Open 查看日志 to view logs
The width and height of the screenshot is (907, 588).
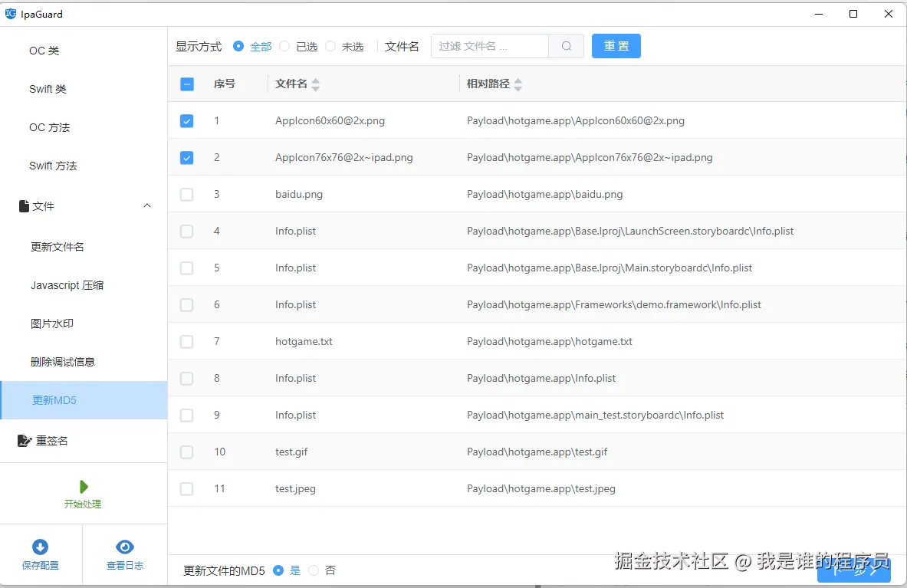point(124,554)
